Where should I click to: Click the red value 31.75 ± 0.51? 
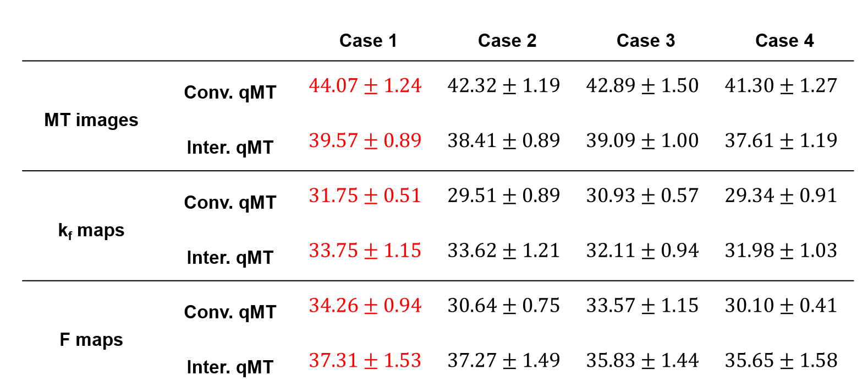pyautogui.click(x=365, y=196)
